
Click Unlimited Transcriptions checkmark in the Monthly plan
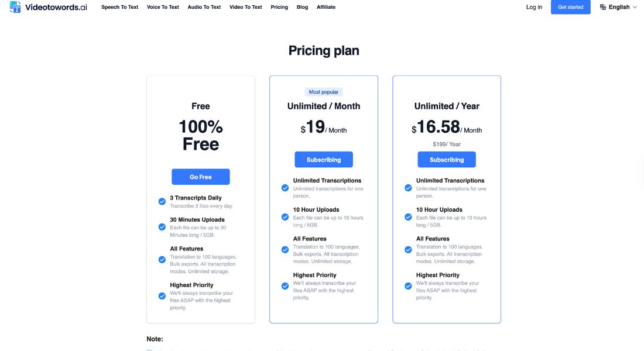coord(285,188)
